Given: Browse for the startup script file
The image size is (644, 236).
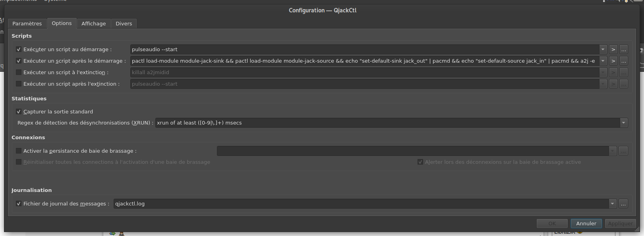Looking at the screenshot, I should pyautogui.click(x=623, y=50).
